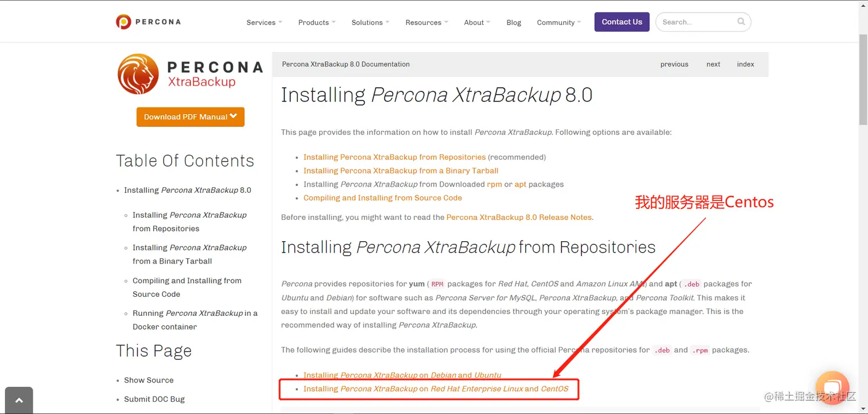Image resolution: width=868 pixels, height=414 pixels.
Task: Click the RPM inline code text
Action: click(x=437, y=284)
